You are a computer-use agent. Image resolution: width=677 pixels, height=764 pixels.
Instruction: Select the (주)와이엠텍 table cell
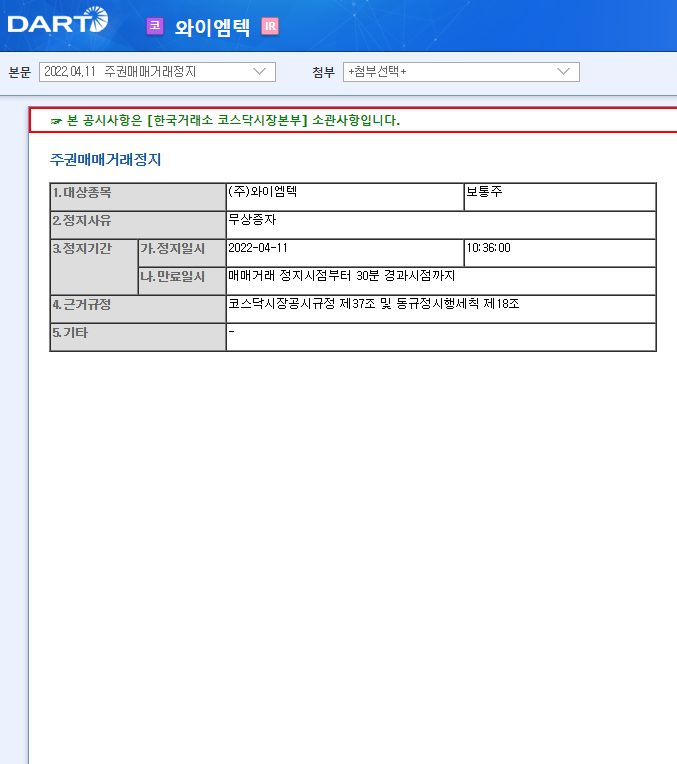(345, 197)
